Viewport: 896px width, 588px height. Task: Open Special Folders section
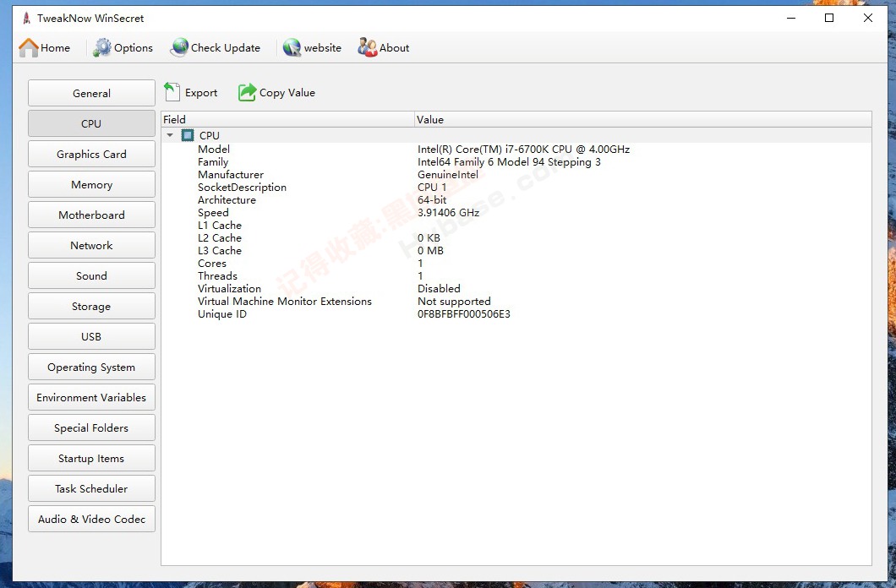[91, 427]
